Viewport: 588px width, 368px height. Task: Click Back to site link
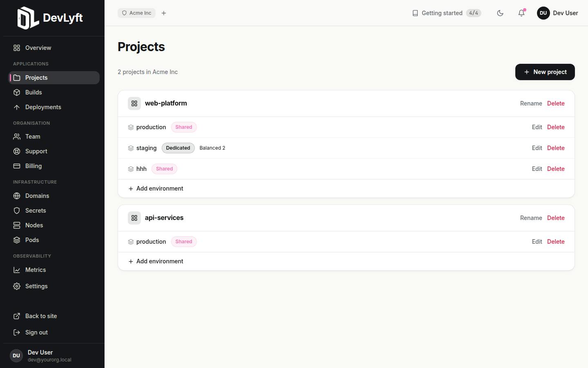point(54,316)
